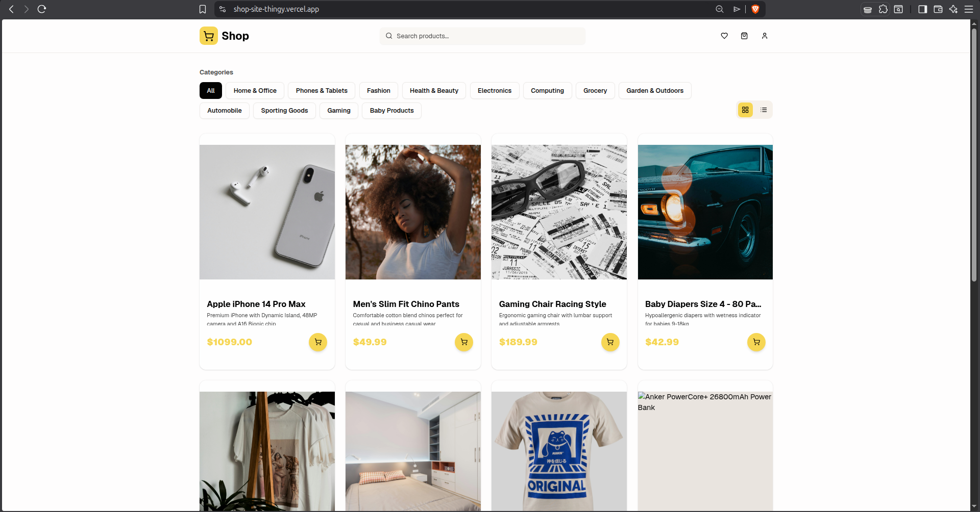
Task: Open Gaming Chair Racing Style image
Action: (x=559, y=212)
